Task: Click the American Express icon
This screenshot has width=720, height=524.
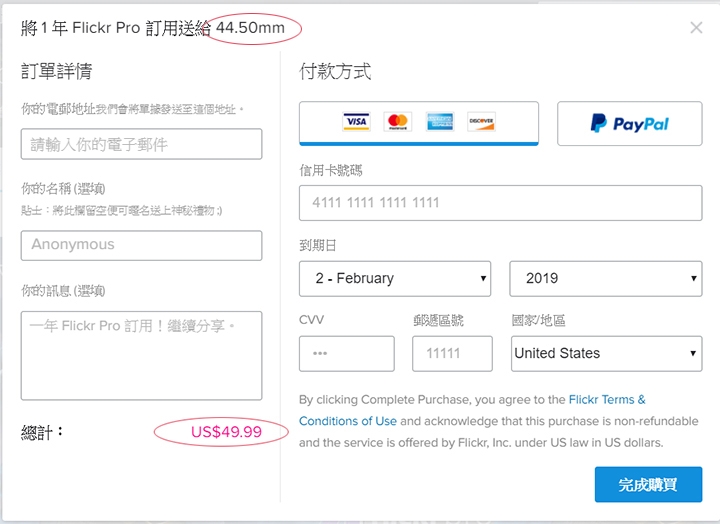Action: pos(439,122)
